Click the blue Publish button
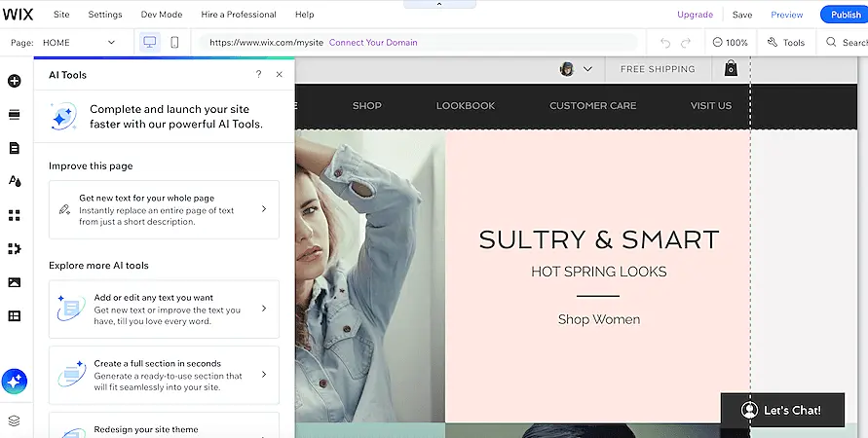Screen dimensions: 868x438 pyautogui.click(x=846, y=15)
